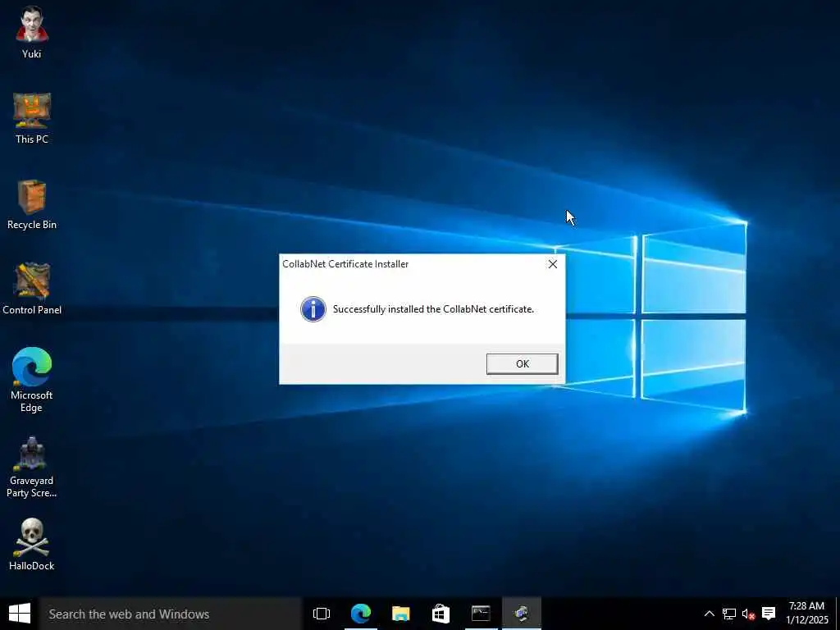Open File Explorer from the taskbar
The height and width of the screenshot is (630, 840).
coord(400,614)
